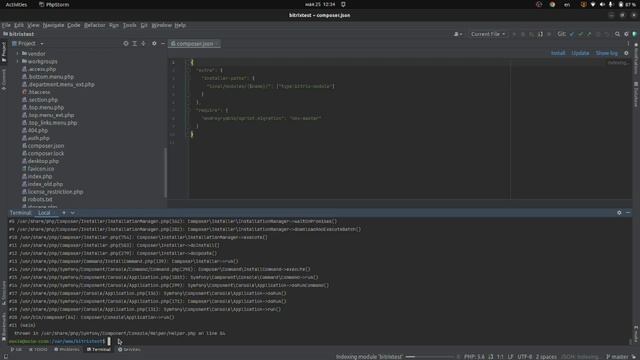Image resolution: width=640 pixels, height=360 pixels.
Task: Open the Code menu
Action: point(73,25)
